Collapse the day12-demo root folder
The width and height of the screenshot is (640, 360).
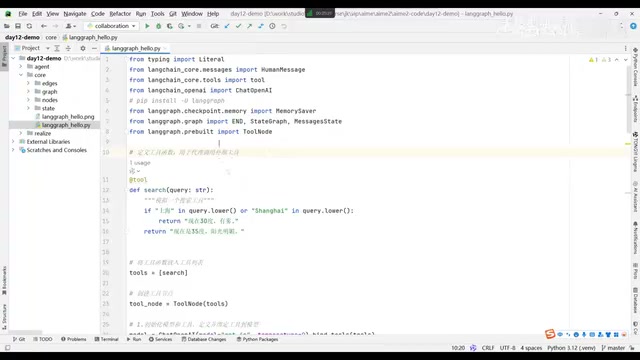(x=13, y=58)
